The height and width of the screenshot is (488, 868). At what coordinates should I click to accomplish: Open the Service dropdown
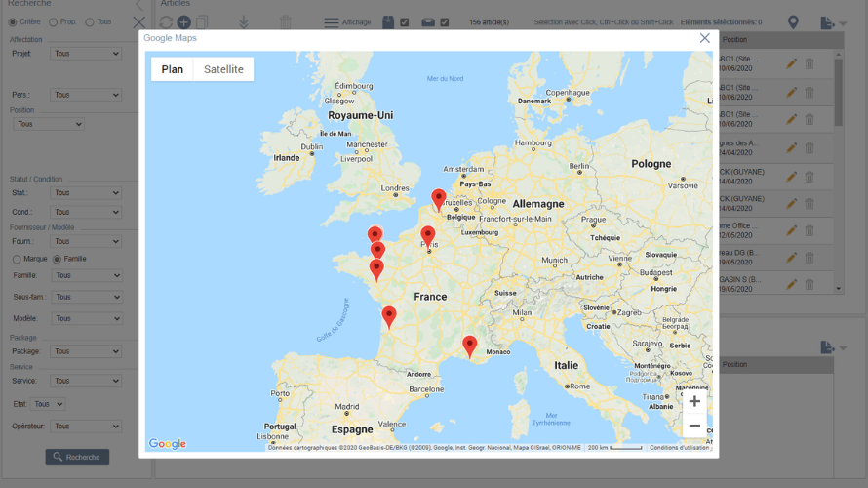tap(86, 381)
